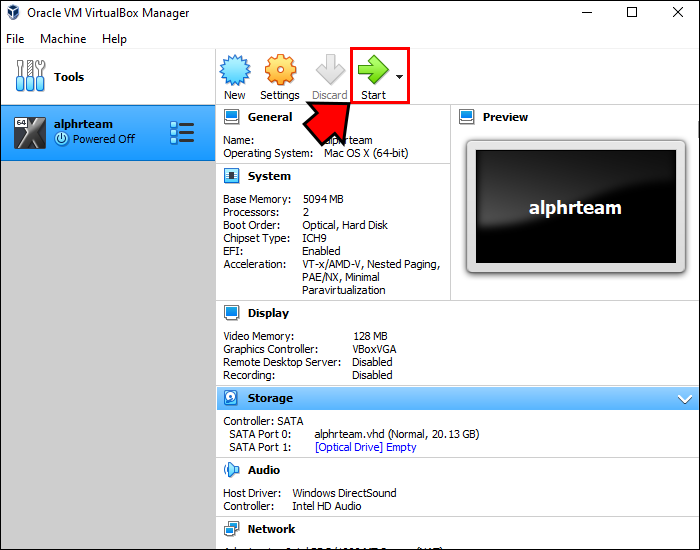Open the Machine menu
This screenshot has width=700, height=550.
63,39
